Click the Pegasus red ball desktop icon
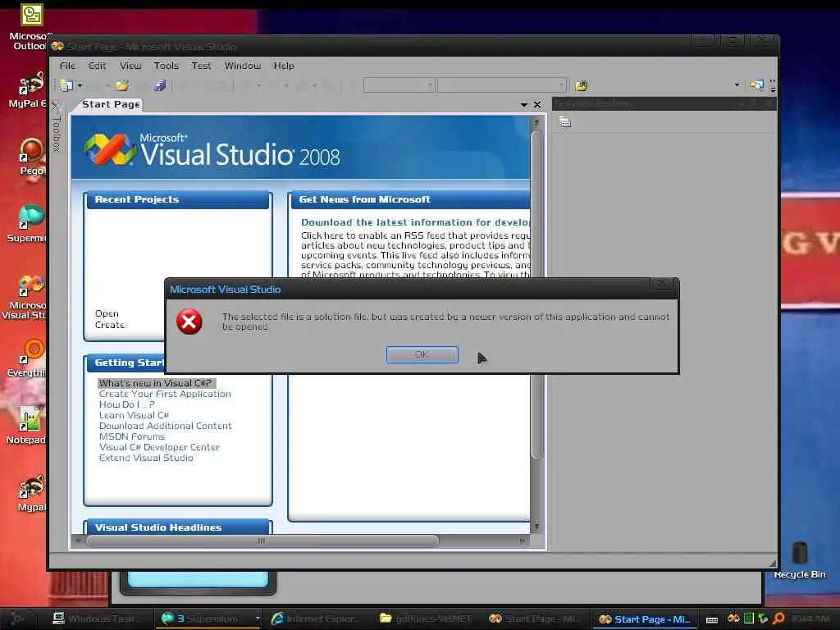Image resolution: width=840 pixels, height=630 pixels. tap(31, 157)
